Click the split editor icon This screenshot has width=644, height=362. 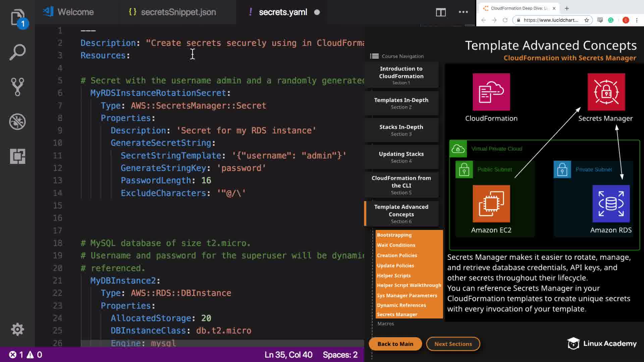(x=441, y=12)
